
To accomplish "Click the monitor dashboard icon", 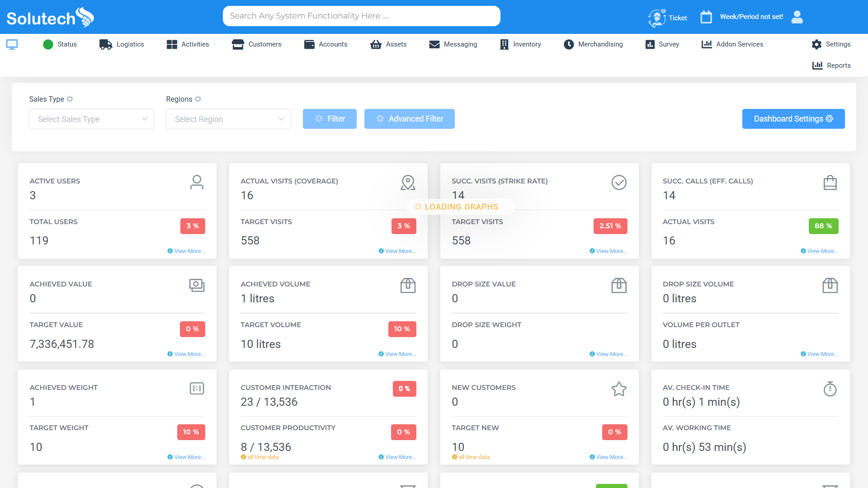I will [12, 44].
